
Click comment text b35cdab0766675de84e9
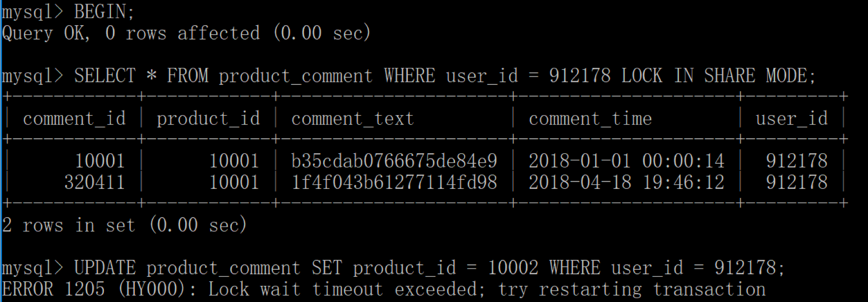(394, 161)
